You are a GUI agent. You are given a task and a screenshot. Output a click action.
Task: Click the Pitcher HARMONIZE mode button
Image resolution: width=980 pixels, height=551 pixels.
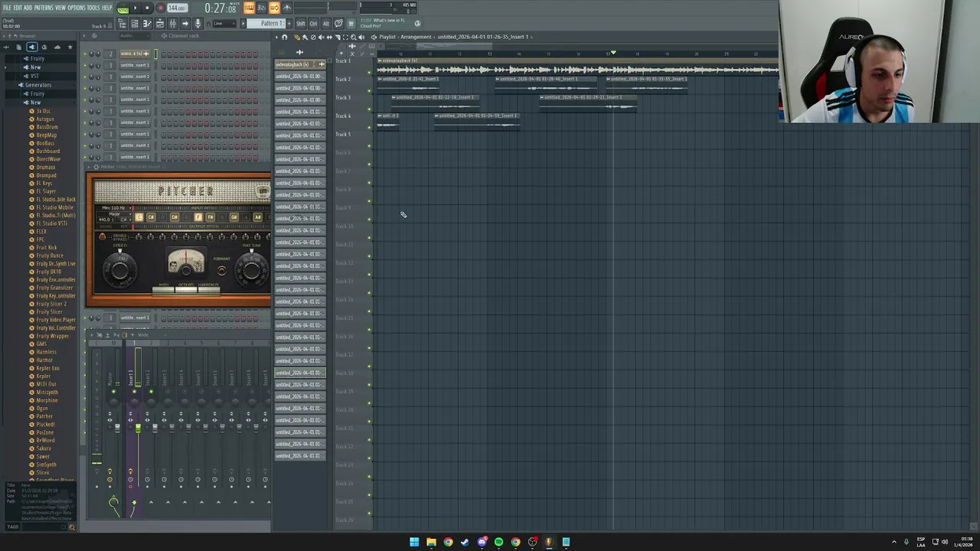[x=209, y=289]
